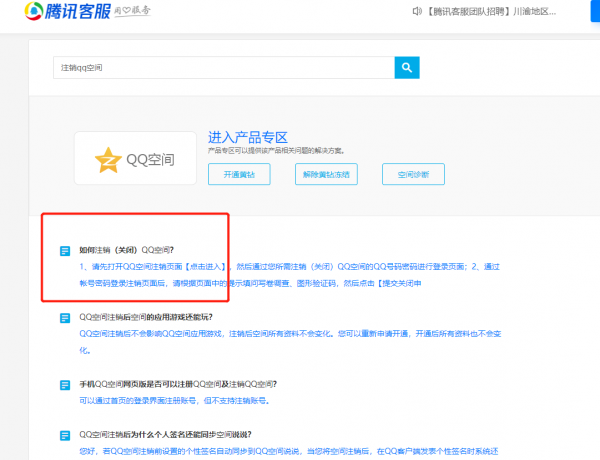
Task: Open answer starting 您好，若QQ空间注销前设置的个性签名
Action: [289, 452]
